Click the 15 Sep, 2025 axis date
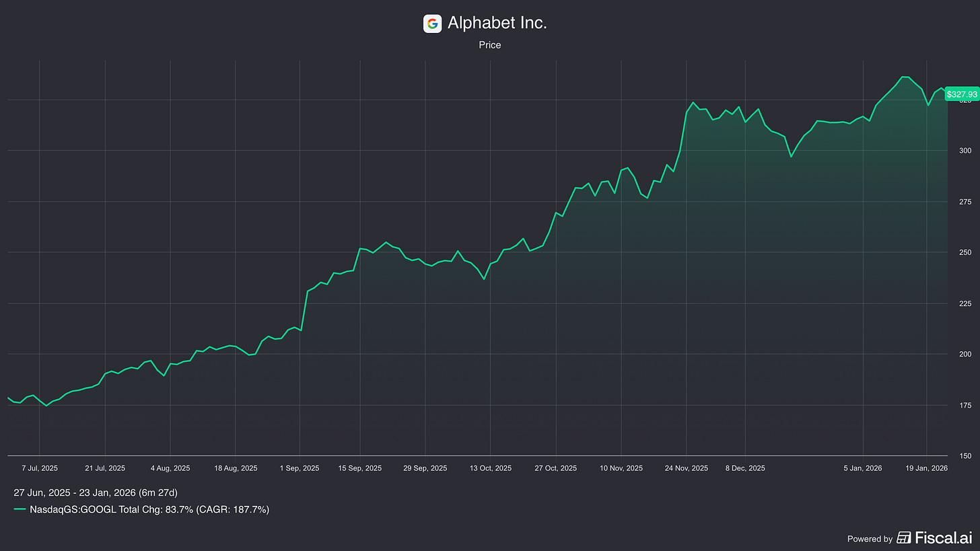Image resolution: width=980 pixels, height=551 pixels. point(360,468)
